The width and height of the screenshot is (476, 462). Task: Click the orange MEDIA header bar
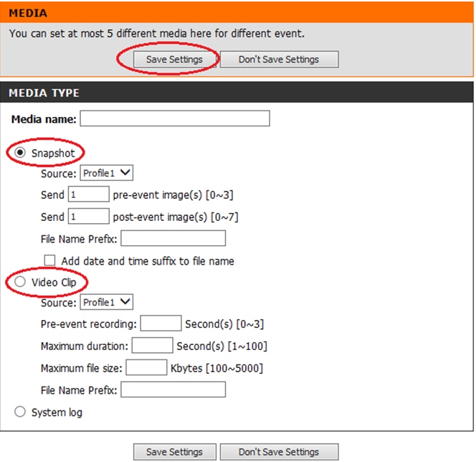237,13
